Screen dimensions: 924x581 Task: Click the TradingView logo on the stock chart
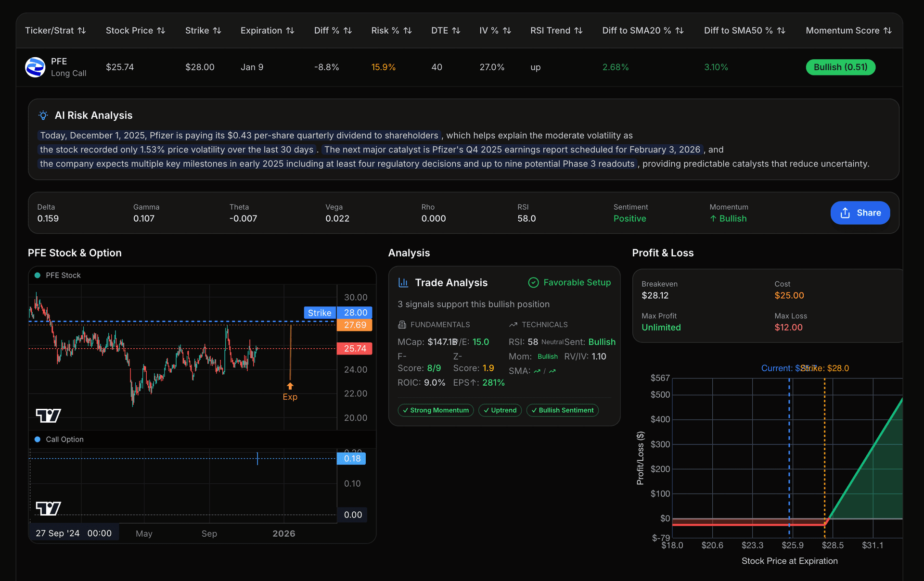click(48, 415)
